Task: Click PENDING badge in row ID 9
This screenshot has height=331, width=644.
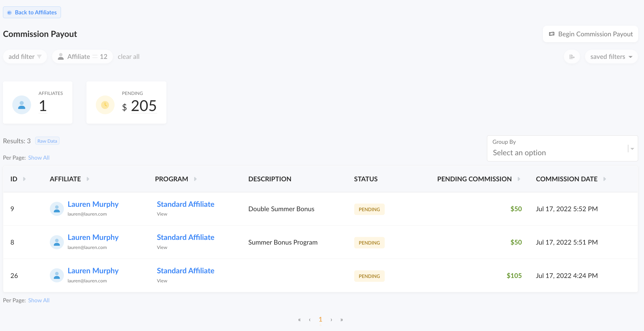Action: (369, 209)
